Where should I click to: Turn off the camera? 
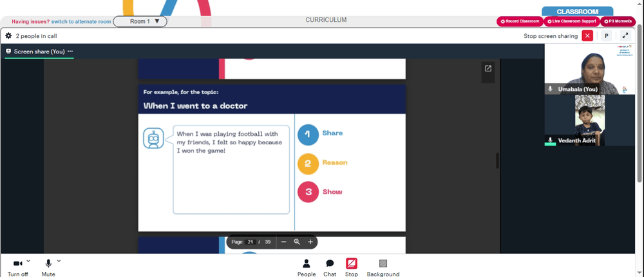(x=17, y=267)
